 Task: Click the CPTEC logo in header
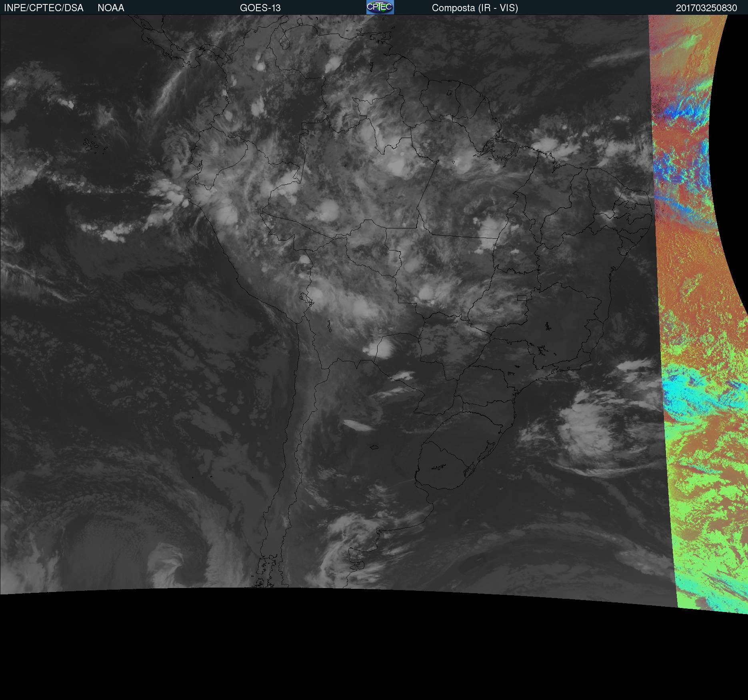point(380,7)
